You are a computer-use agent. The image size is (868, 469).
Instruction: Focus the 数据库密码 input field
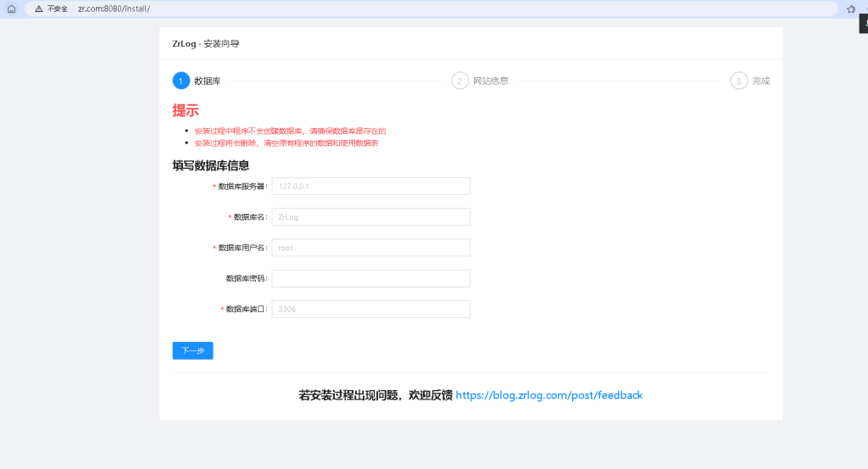370,278
